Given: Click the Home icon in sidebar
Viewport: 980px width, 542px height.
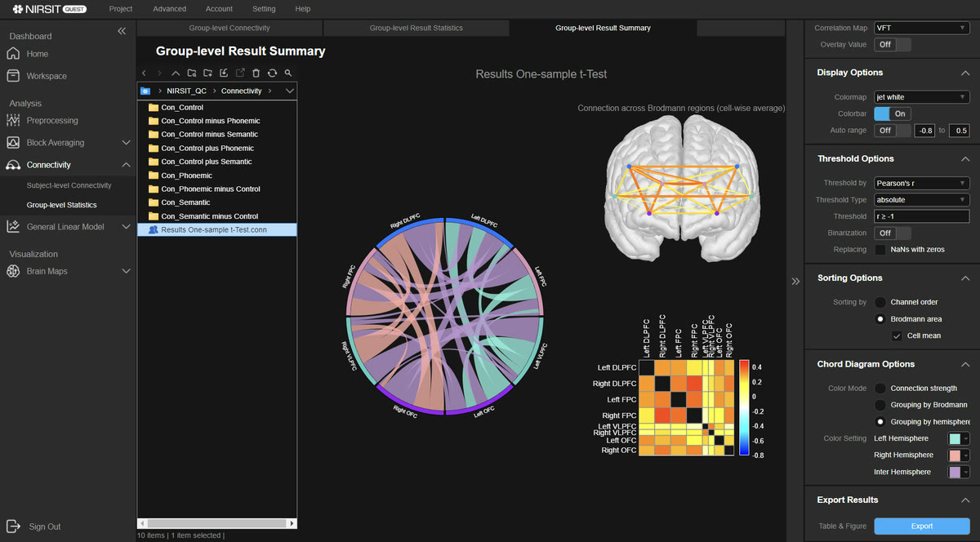Looking at the screenshot, I should 13,54.
